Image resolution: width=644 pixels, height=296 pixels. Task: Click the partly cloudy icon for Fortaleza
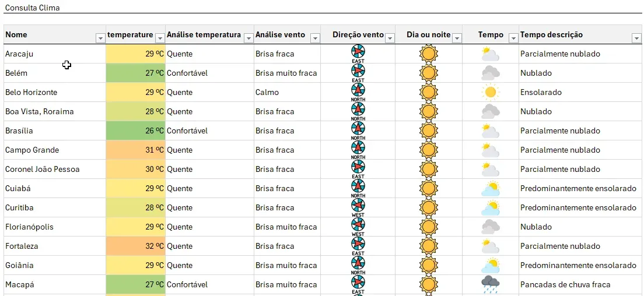(x=491, y=246)
